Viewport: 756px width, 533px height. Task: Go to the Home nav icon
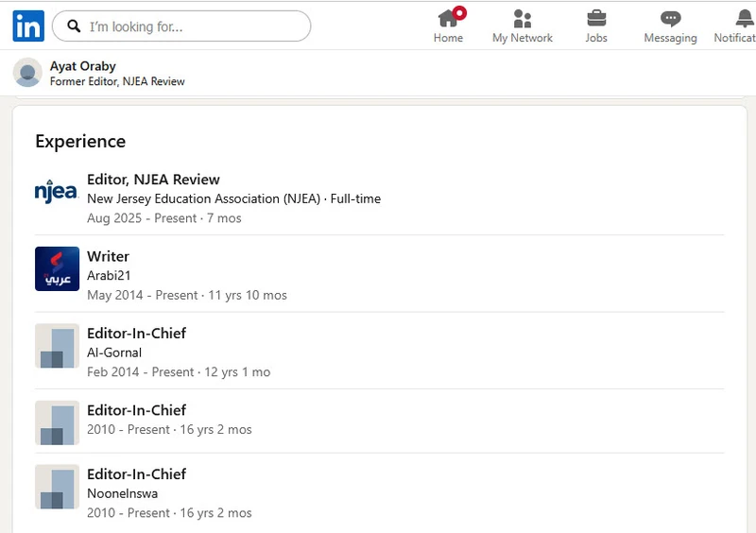(x=448, y=18)
